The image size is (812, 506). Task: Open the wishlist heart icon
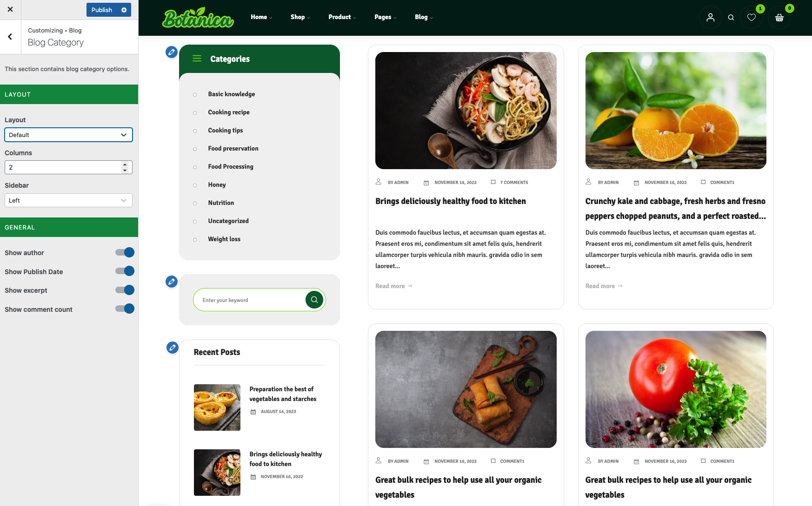[x=752, y=17]
